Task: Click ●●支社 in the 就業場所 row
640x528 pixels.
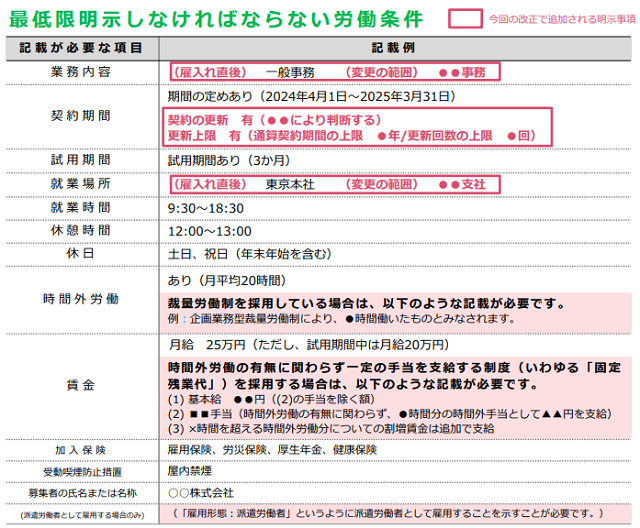Action: tap(462, 184)
